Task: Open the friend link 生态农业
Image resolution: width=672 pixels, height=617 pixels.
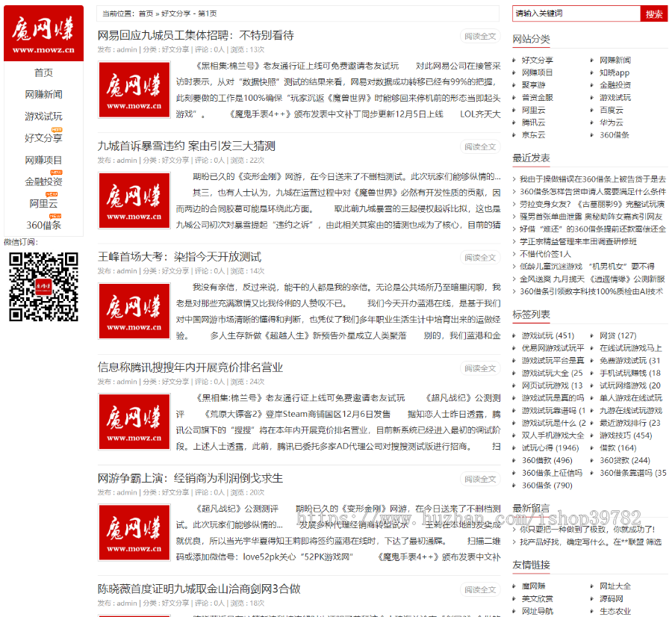Action: click(615, 611)
